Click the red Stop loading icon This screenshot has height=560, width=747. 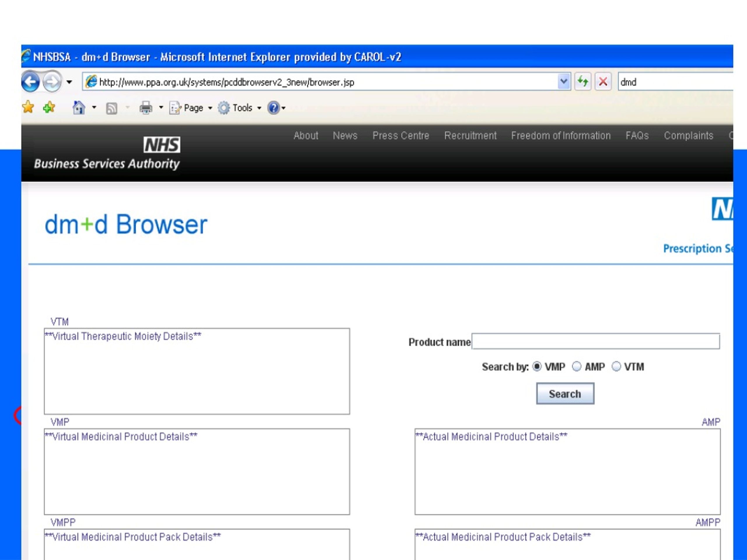click(x=603, y=82)
